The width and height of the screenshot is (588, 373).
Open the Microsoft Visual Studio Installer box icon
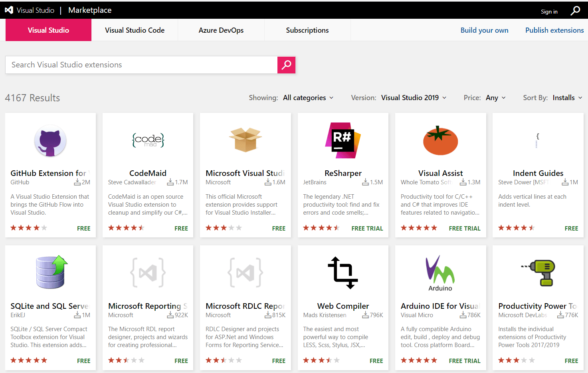pyautogui.click(x=245, y=140)
